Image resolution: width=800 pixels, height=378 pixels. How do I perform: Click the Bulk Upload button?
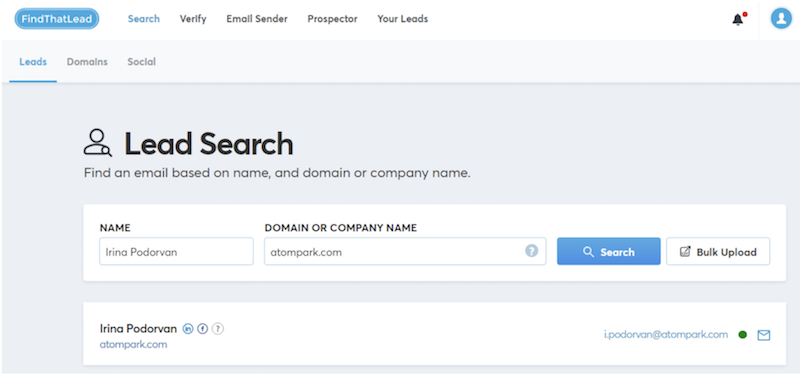click(x=718, y=251)
